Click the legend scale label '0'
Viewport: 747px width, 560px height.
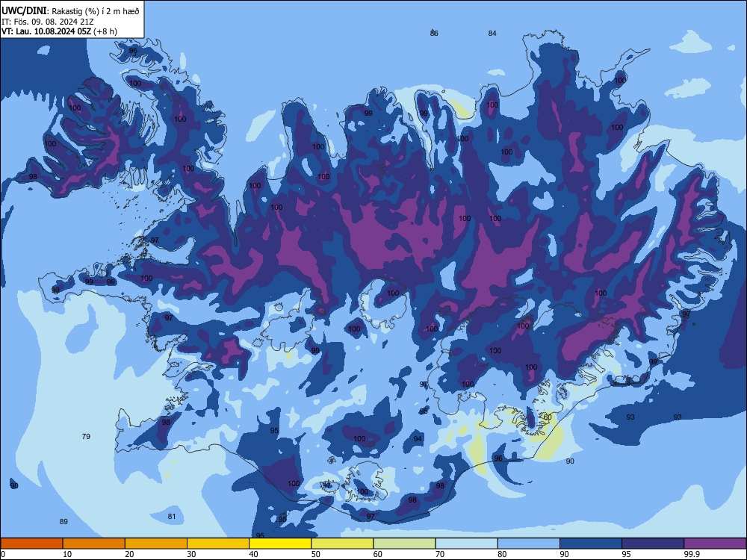pos(3,554)
